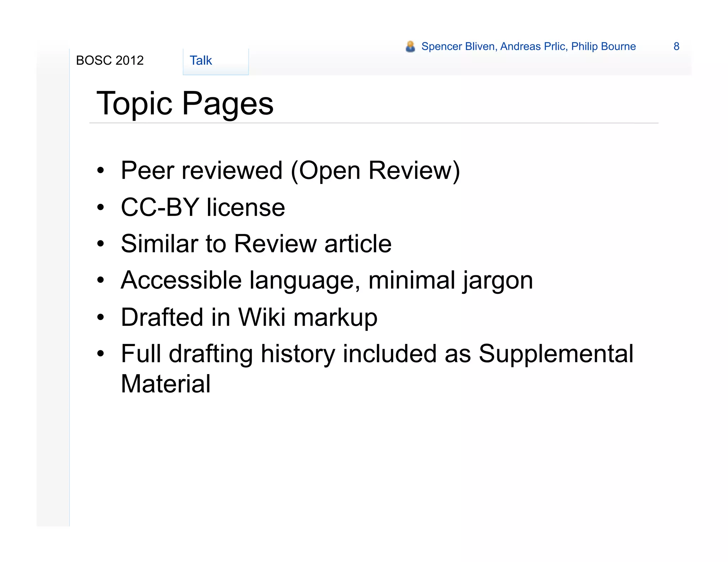Image resolution: width=728 pixels, height=562 pixels.
Task: Click 'Accessible language, minimal jargon' text
Action: 327,281
